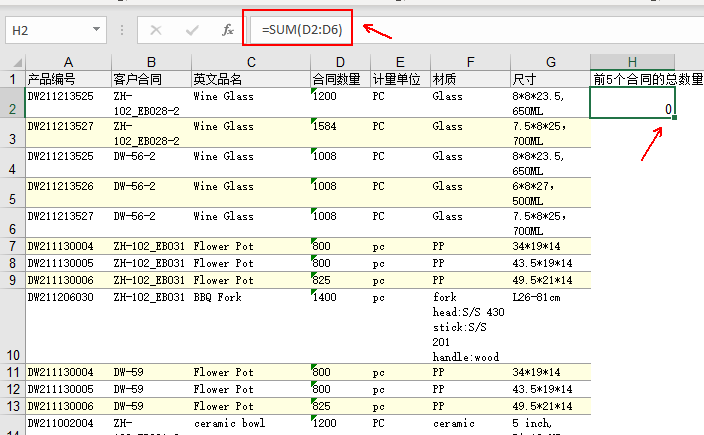The image size is (704, 435).
Task: Select row 4 header
Action: pos(13,163)
